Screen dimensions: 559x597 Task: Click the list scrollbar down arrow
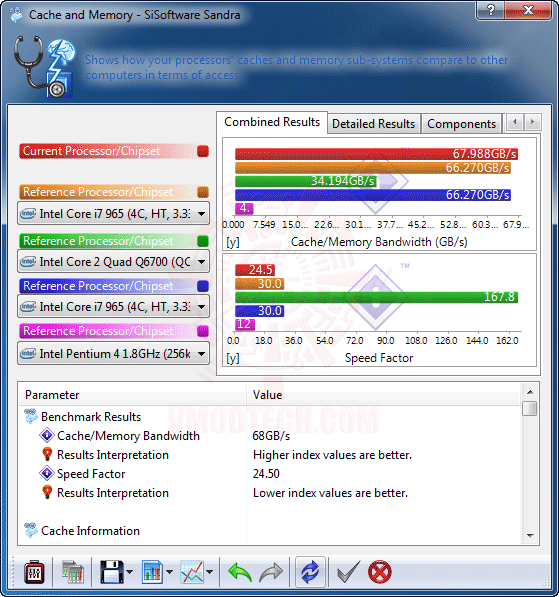[x=530, y=536]
